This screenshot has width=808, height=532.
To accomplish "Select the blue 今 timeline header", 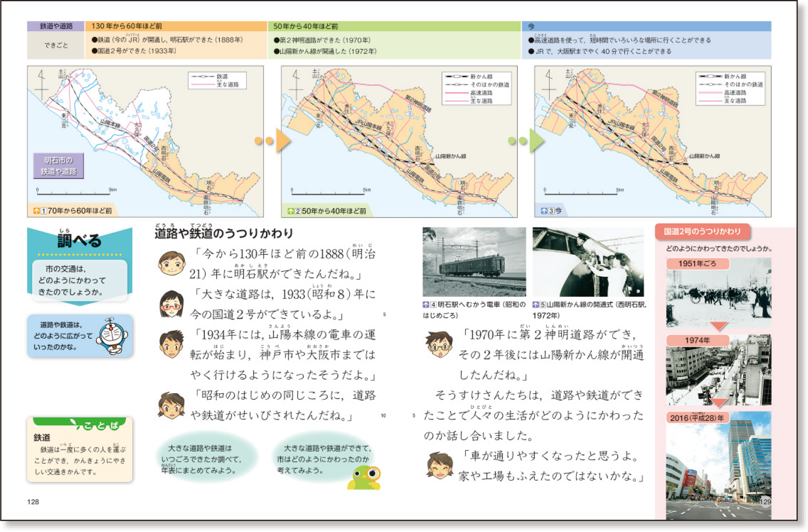I will coord(646,26).
